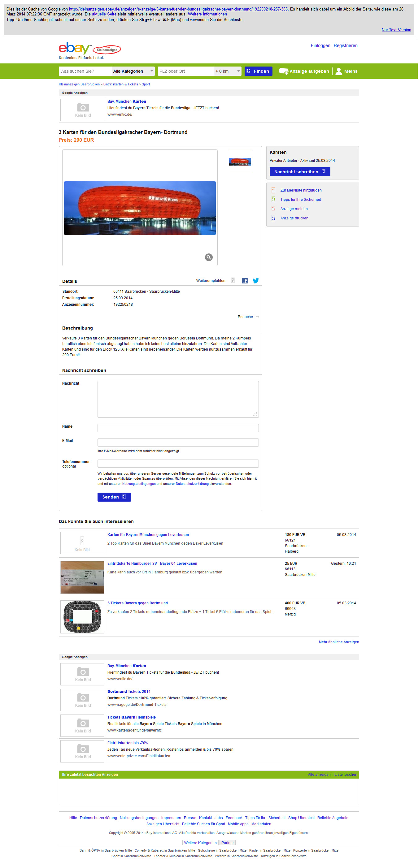
Task: Open Karten für Bayern München gegen Leverkusen ad
Action: pyautogui.click(x=148, y=535)
